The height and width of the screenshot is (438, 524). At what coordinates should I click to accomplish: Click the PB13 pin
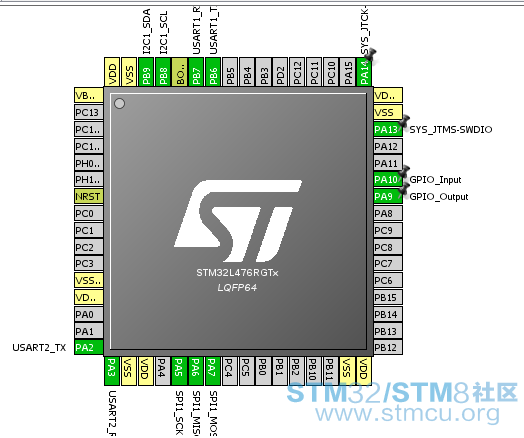[388, 331]
